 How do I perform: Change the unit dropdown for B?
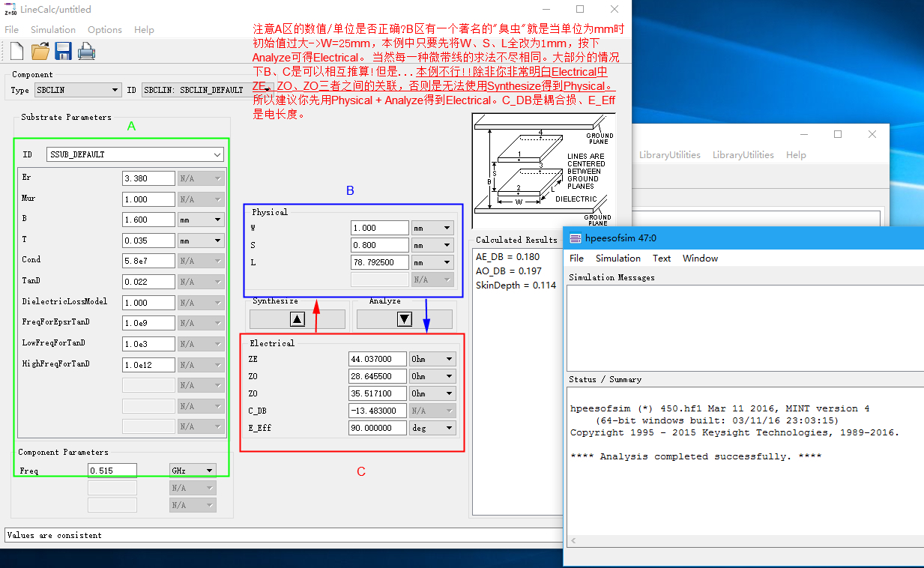coord(201,220)
